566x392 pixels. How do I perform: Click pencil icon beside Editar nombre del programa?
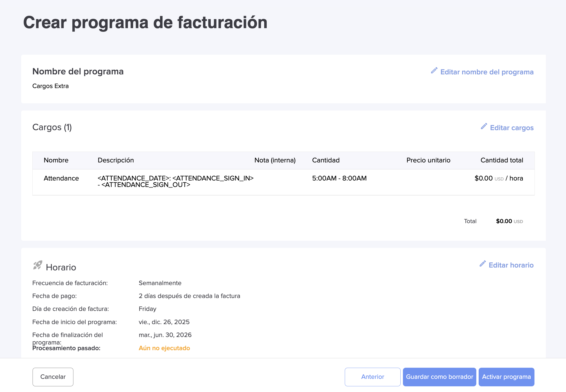pos(434,70)
